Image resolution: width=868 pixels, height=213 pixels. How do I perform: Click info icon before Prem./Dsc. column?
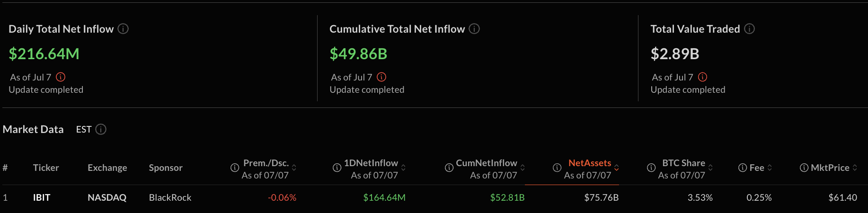[x=234, y=168]
